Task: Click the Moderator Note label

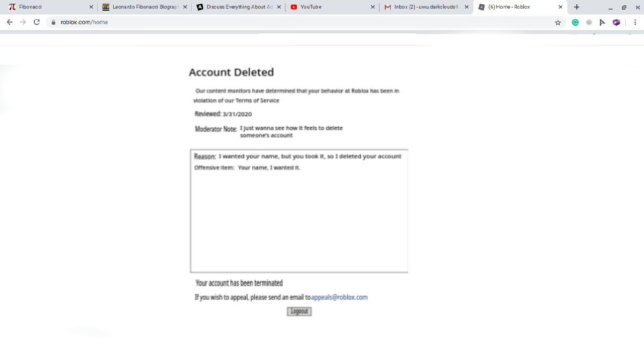Action: [216, 129]
